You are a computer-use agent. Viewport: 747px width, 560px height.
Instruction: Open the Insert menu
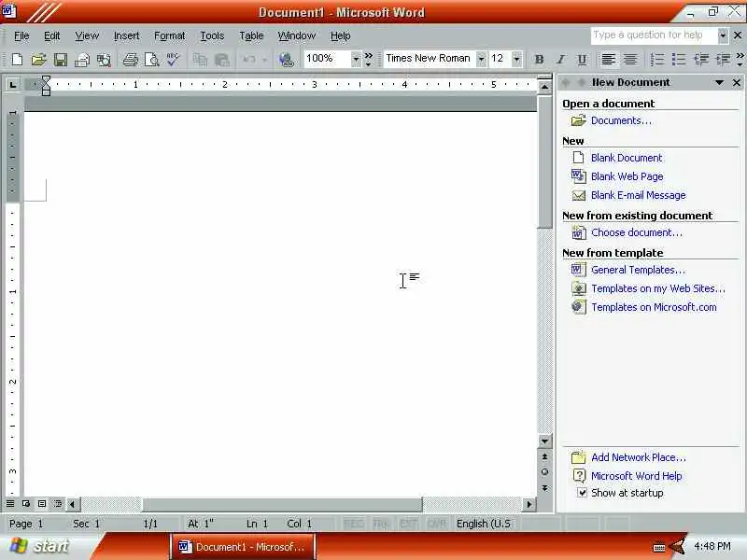click(126, 35)
